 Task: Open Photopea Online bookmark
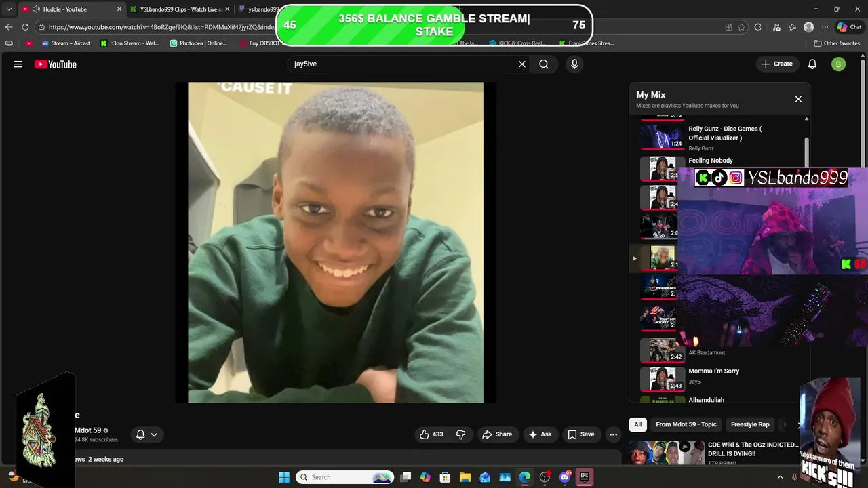tap(199, 43)
